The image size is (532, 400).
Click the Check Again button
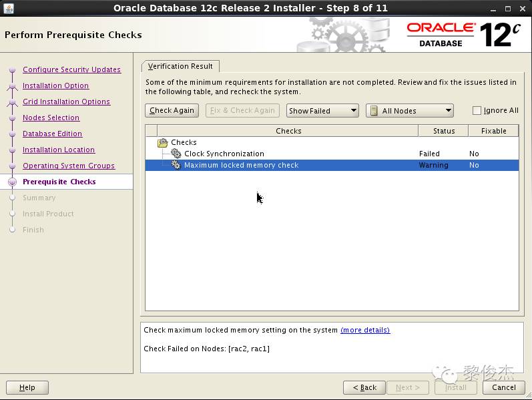pyautogui.click(x=172, y=110)
